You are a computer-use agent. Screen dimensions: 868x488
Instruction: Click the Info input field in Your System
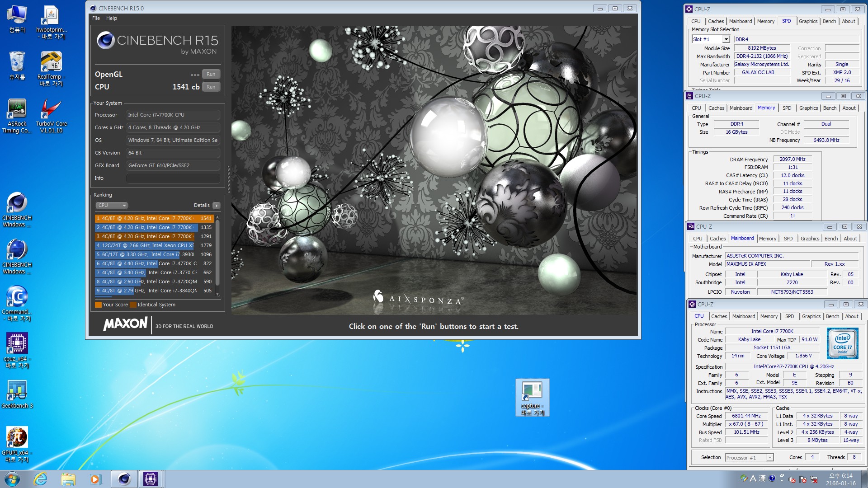click(173, 178)
